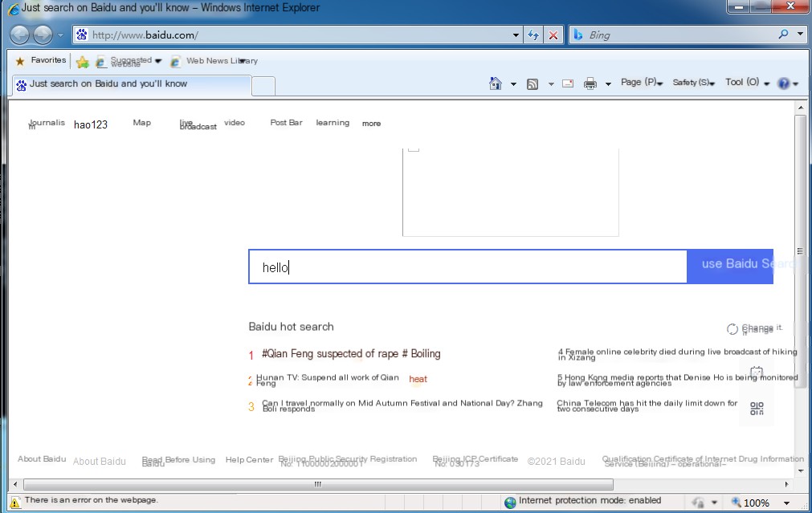Click the vertical scrollbar down arrow
This screenshot has width=812, height=513.
tap(801, 470)
